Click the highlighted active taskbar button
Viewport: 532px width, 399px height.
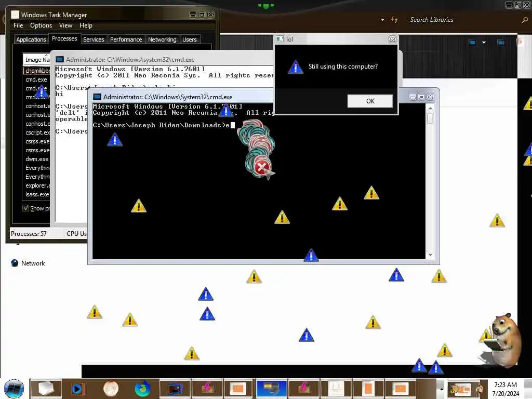[271, 389]
